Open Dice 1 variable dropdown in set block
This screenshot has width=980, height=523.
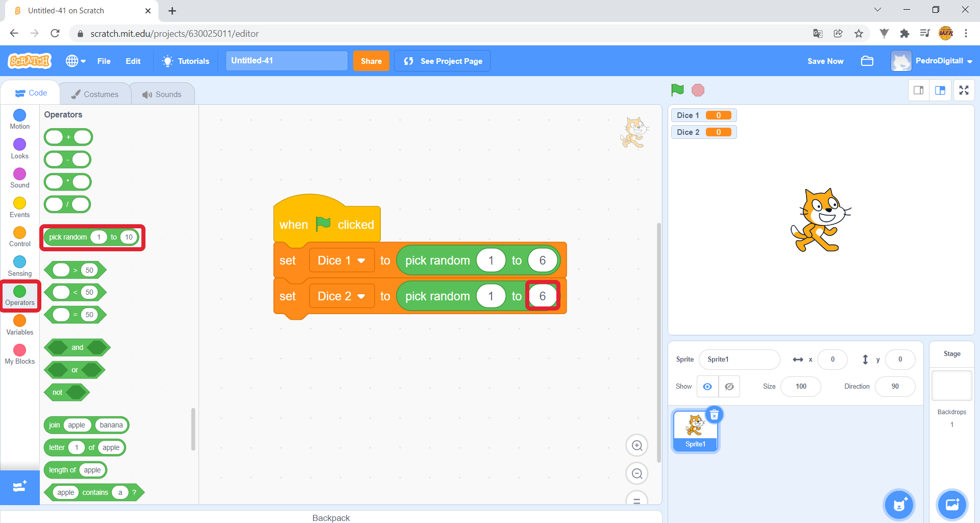click(x=341, y=260)
